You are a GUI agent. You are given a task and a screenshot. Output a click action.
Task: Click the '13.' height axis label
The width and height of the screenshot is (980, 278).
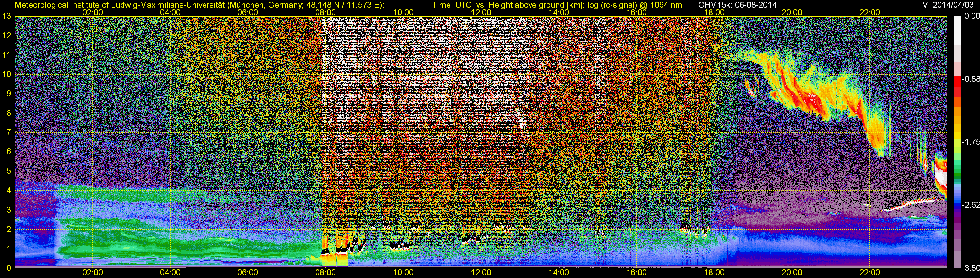7,16
